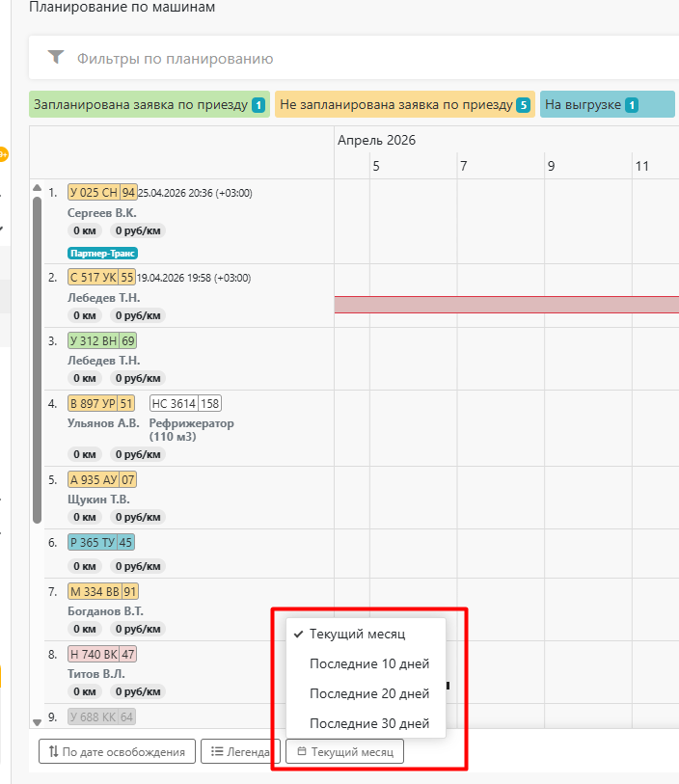Open the 'Текущий месяц' period dropdown button
This screenshot has width=679, height=784.
point(344,751)
